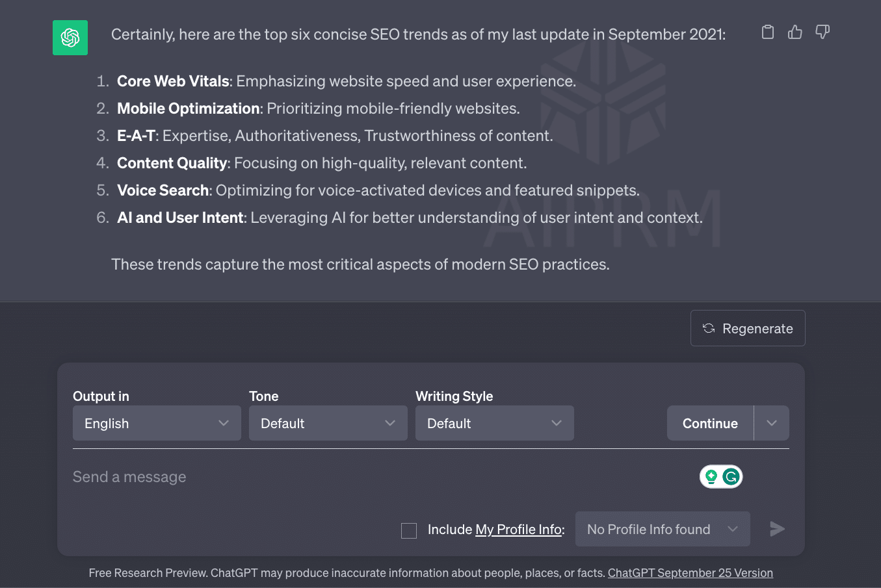This screenshot has height=588, width=881.
Task: Toggle the Include My Profile Info checkbox
Action: tap(409, 530)
